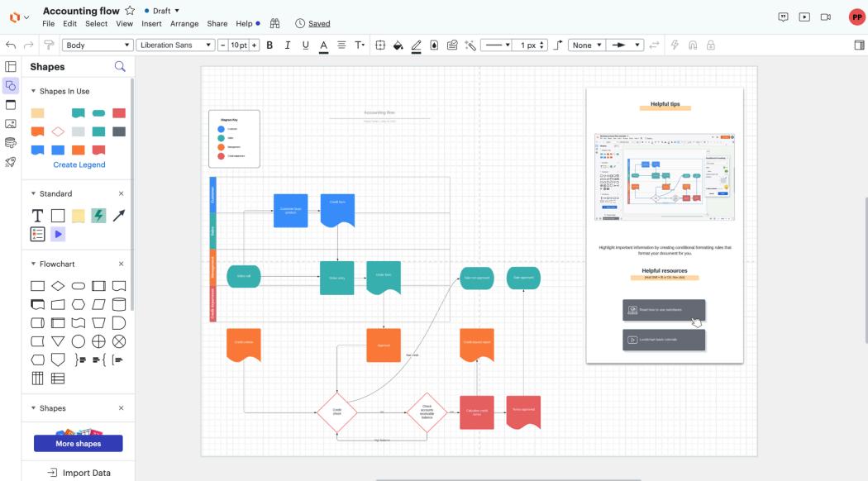Toggle the right side panel icon
868x481 pixels.
(859, 45)
